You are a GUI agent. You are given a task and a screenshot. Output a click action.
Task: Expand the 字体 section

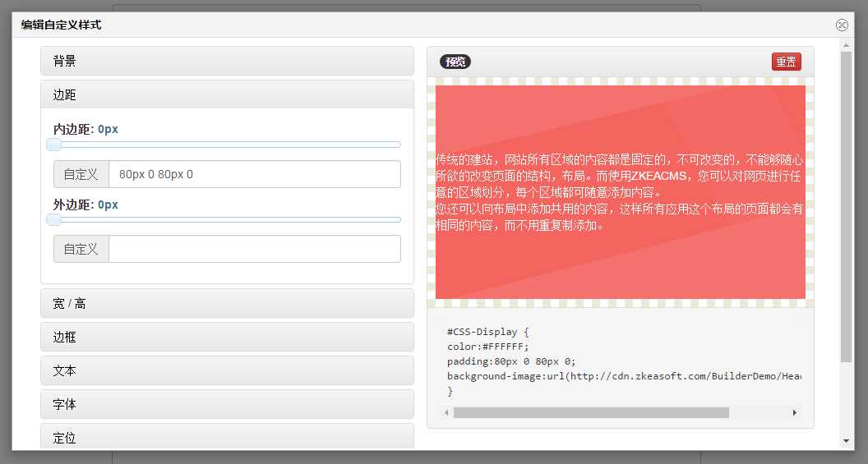(227, 404)
